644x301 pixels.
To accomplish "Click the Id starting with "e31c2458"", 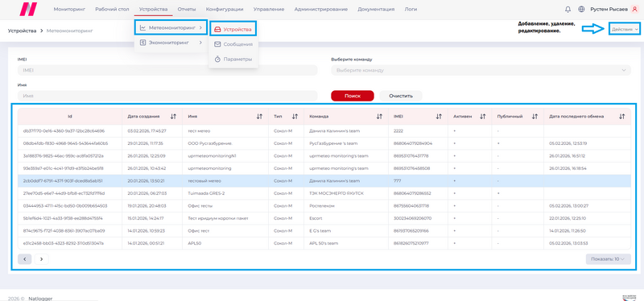I will [x=70, y=243].
